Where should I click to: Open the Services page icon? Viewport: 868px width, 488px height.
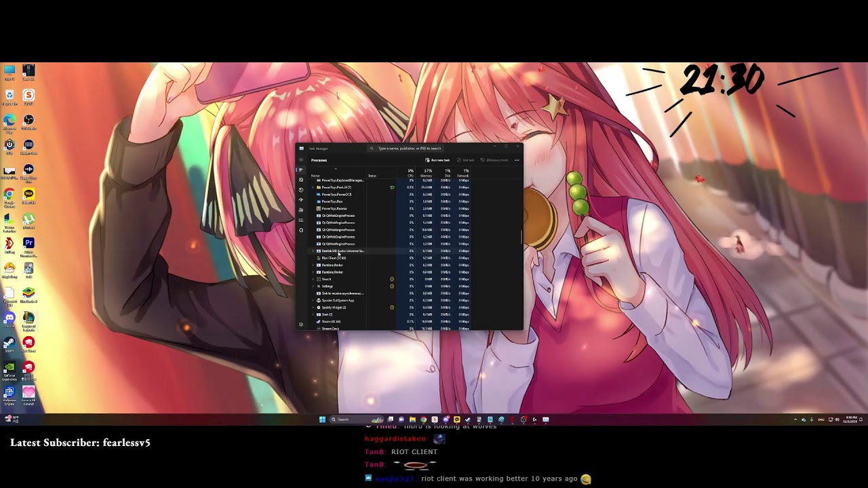click(301, 230)
